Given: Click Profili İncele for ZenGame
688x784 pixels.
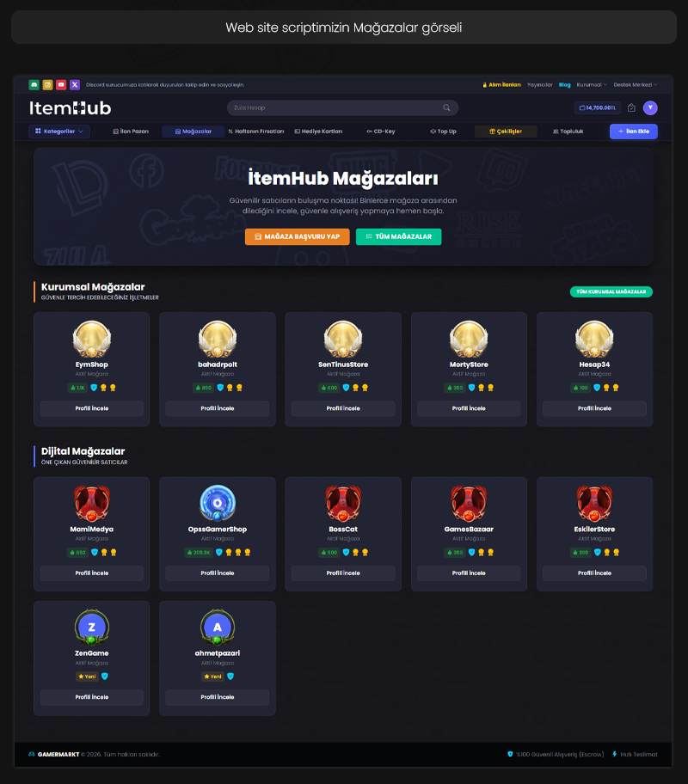Looking at the screenshot, I should pos(91,697).
